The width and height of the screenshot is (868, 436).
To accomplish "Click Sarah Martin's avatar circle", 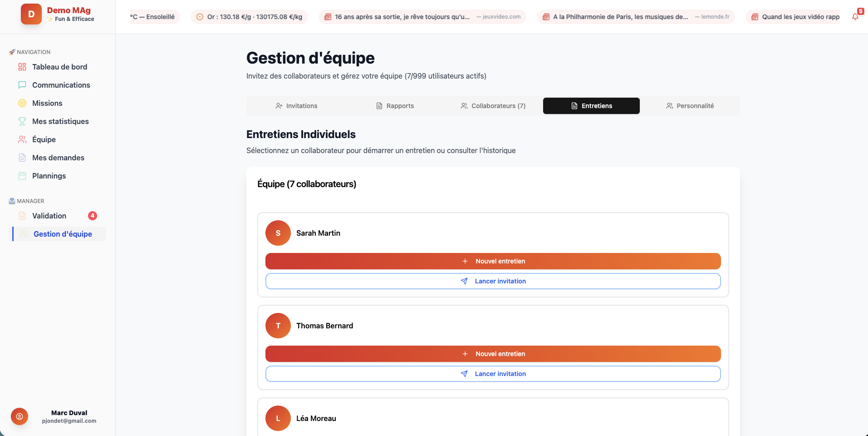I will [278, 233].
